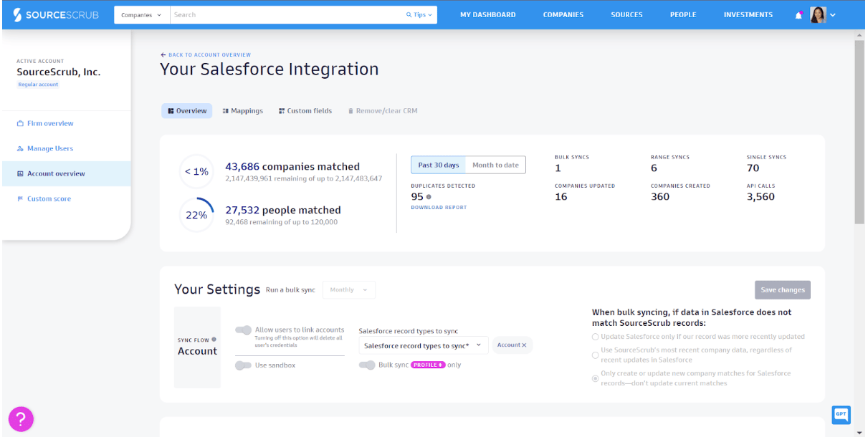
Task: Toggle Bulk sync Profile only switch
Action: pos(367,365)
